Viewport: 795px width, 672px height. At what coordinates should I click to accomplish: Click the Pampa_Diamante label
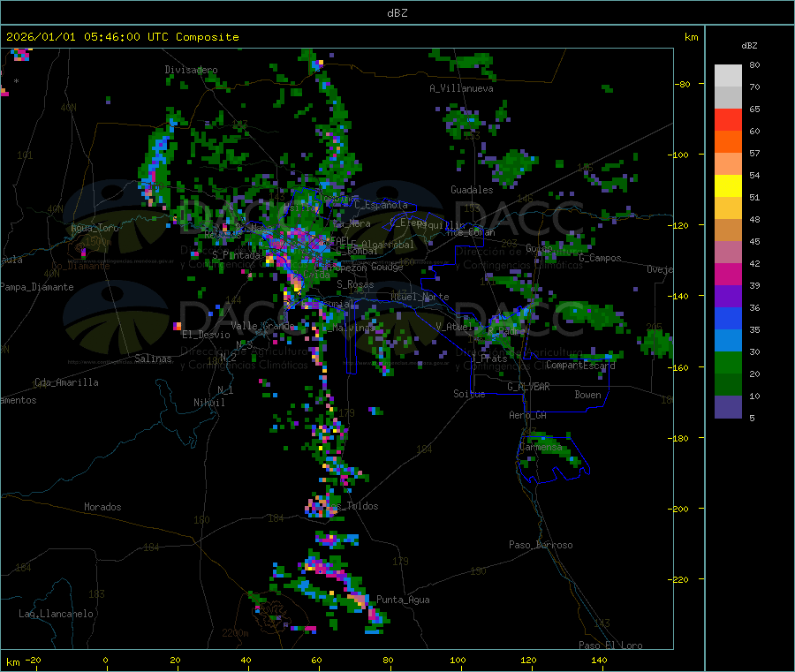pyautogui.click(x=37, y=287)
